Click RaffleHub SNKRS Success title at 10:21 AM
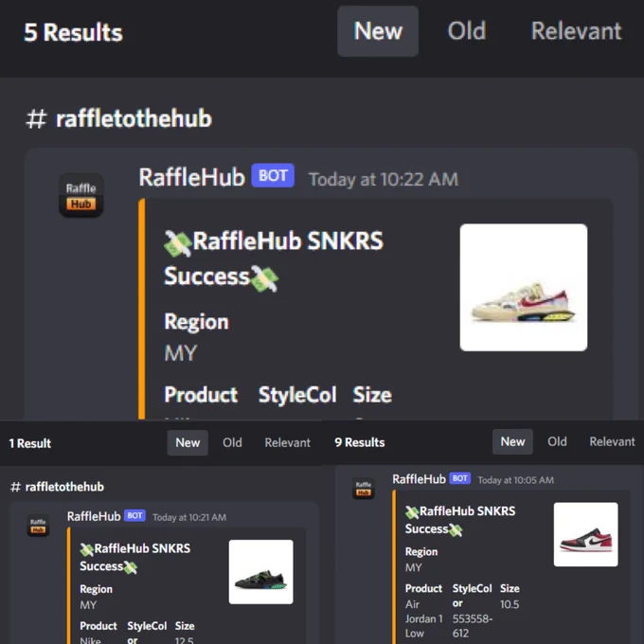Viewport: 644px width, 644px height. tap(135, 557)
